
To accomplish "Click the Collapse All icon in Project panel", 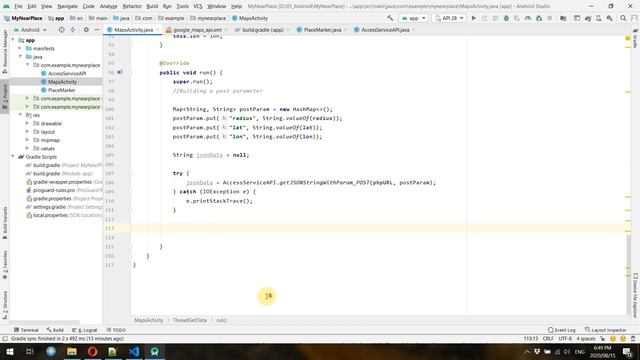I will pyautogui.click(x=73, y=30).
